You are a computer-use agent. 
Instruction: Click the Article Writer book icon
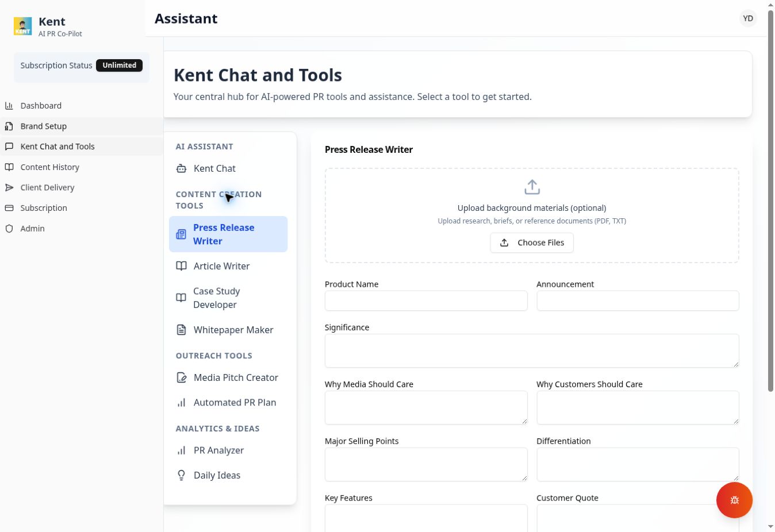click(x=181, y=266)
